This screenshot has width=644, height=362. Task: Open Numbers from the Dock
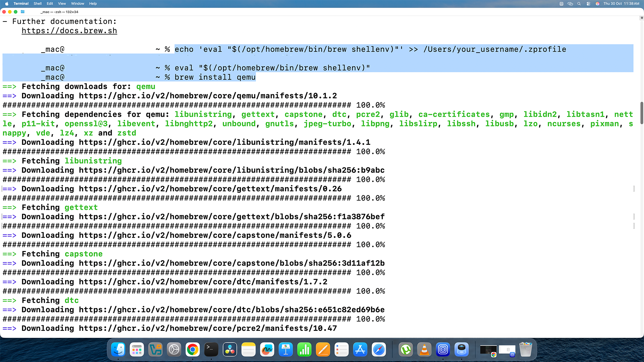pyautogui.click(x=304, y=350)
